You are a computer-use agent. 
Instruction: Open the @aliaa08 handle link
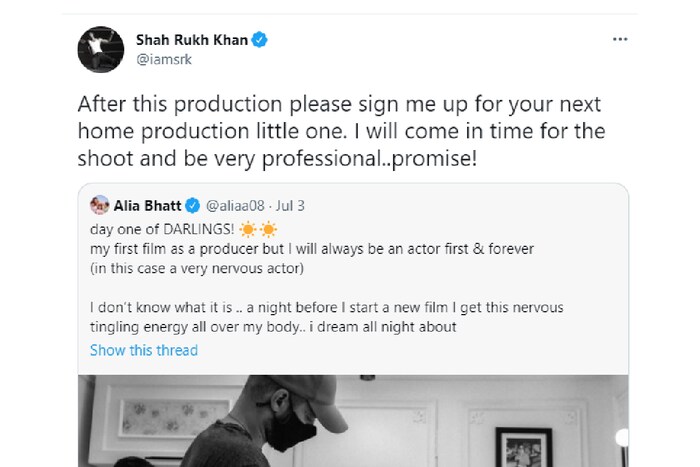[235, 205]
